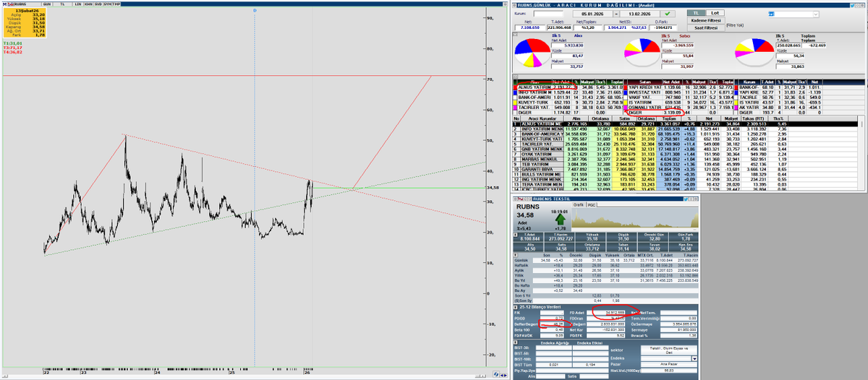
Task: Click Yıllık row in performance table
Action: point(605,275)
